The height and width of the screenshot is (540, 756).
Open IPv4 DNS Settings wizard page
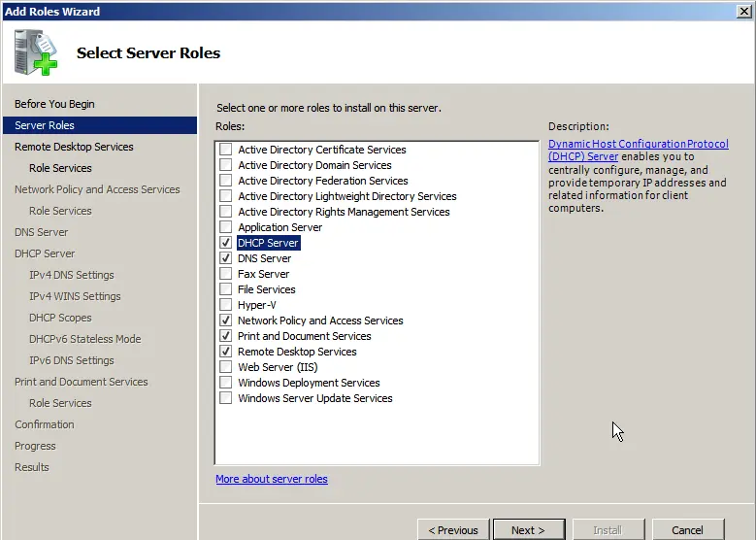[71, 275]
